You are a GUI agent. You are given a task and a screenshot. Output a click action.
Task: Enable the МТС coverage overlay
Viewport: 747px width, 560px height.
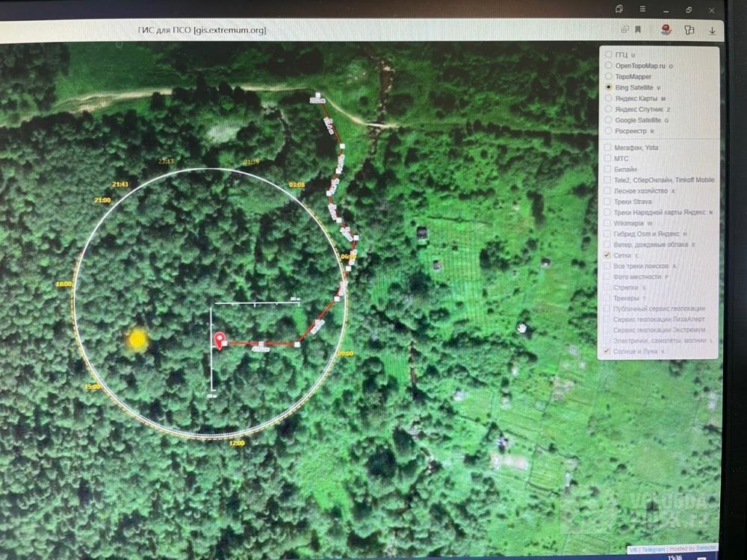click(x=607, y=158)
